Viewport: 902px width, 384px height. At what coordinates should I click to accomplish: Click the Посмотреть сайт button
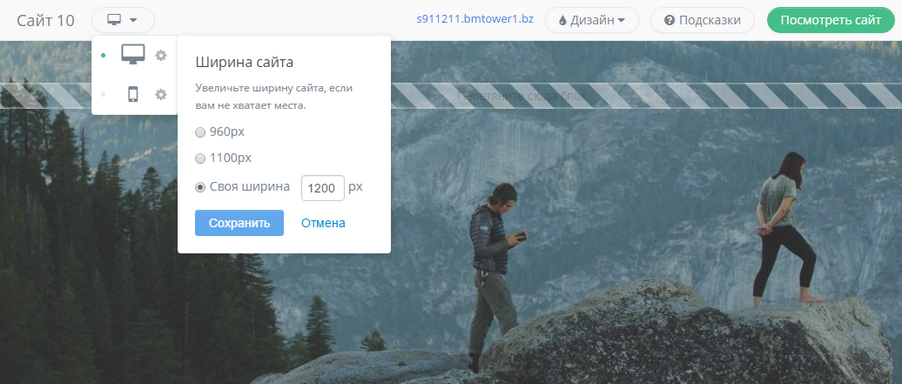831,20
